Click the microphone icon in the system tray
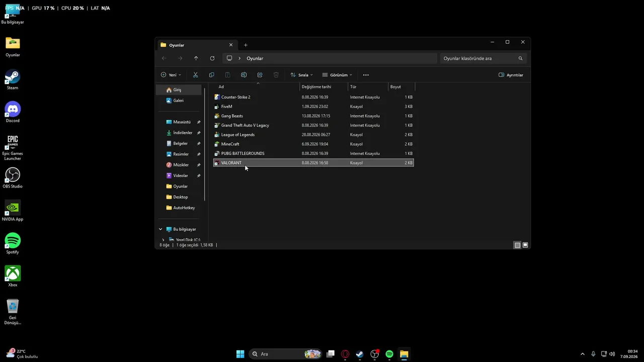Image resolution: width=644 pixels, height=362 pixels. pos(594,354)
